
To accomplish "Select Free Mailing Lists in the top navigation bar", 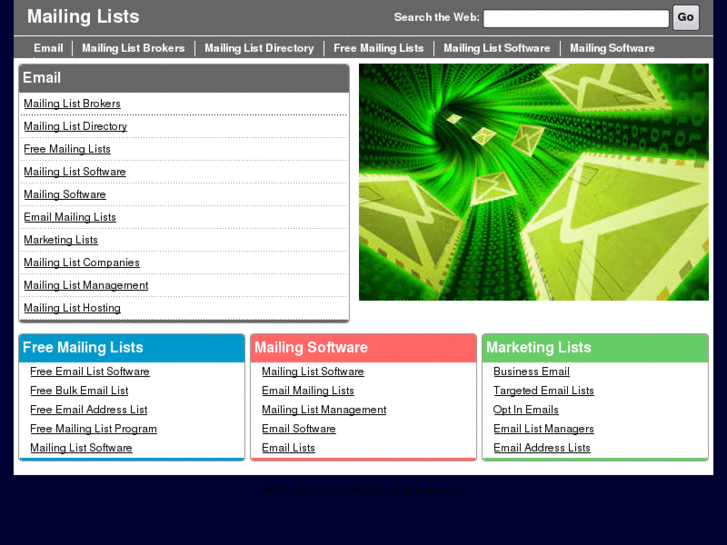I will [378, 48].
